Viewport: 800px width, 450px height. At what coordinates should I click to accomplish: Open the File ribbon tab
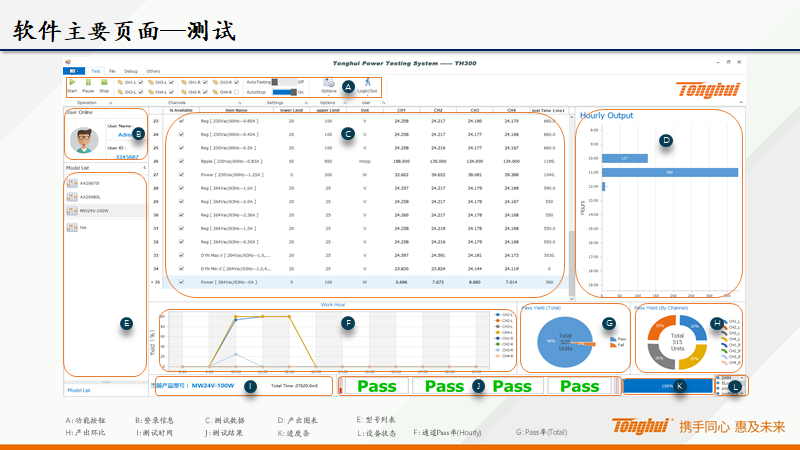click(x=112, y=71)
